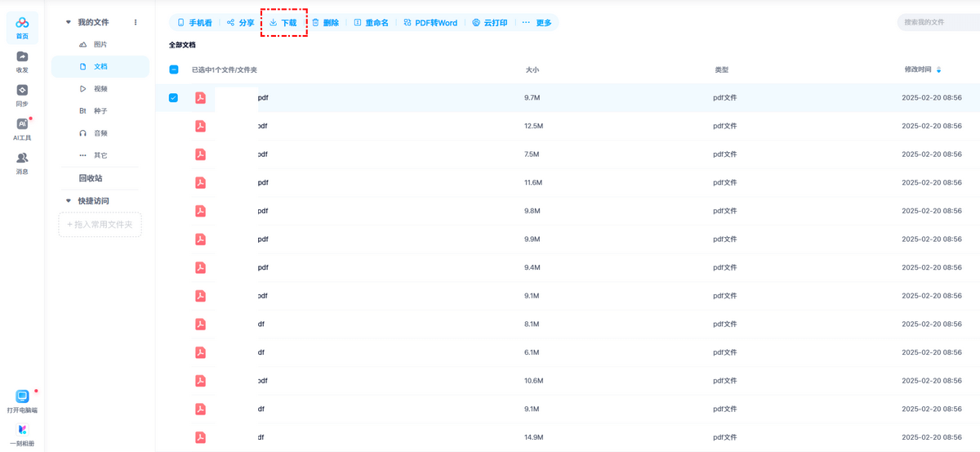Select 图片 category in file tree
980x452 pixels.
pos(100,44)
